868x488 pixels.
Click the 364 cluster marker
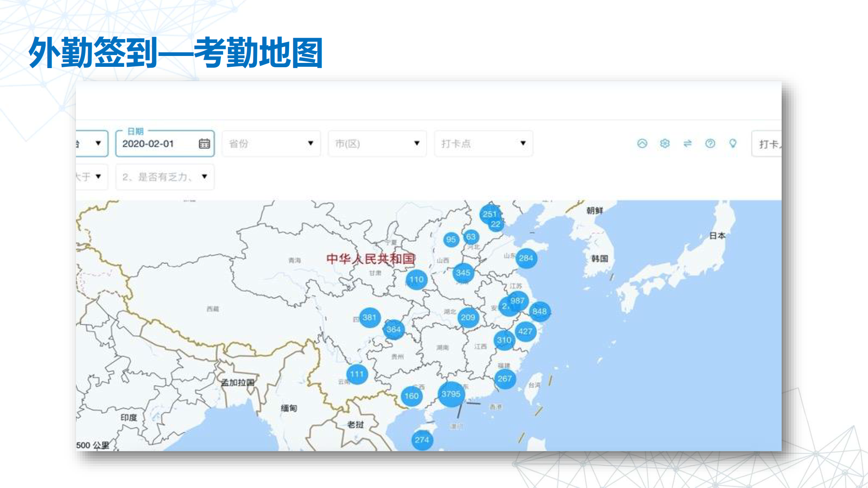tap(394, 329)
